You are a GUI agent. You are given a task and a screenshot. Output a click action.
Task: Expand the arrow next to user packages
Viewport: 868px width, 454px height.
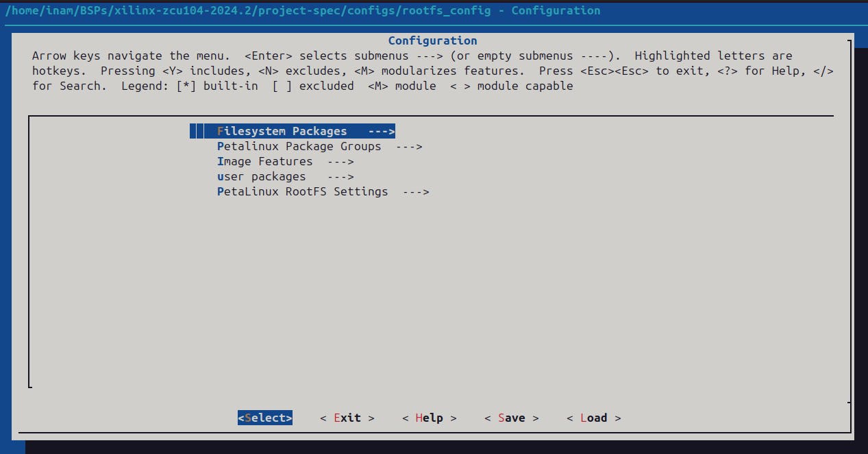point(340,176)
